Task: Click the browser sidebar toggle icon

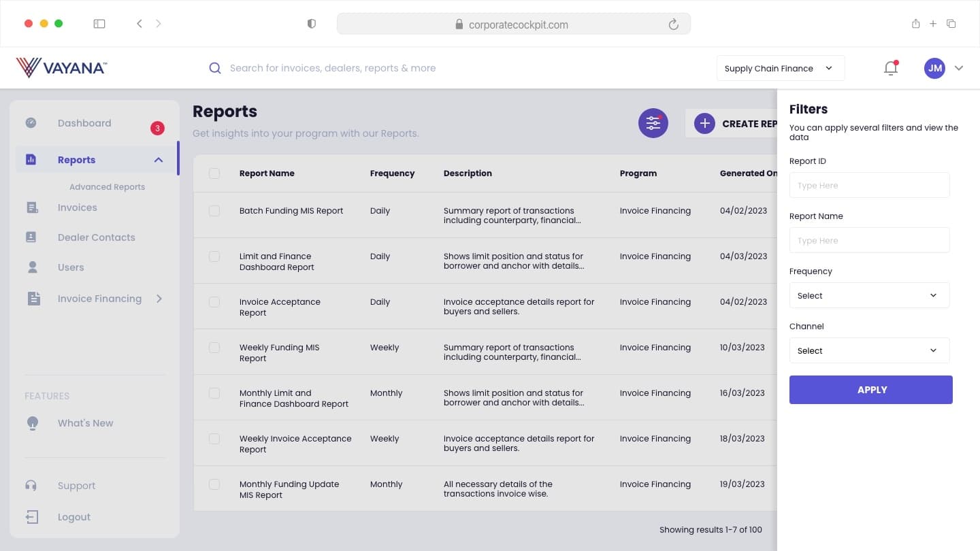Action: [99, 24]
